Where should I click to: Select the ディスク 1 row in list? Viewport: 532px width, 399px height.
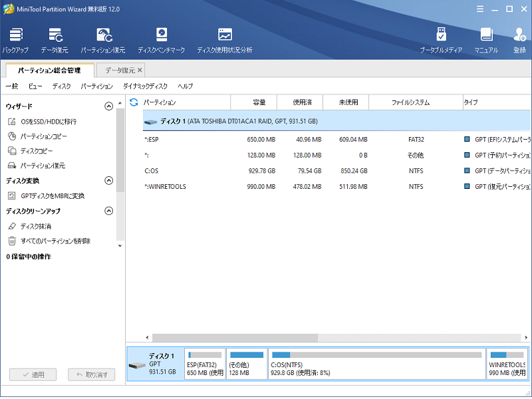(336, 121)
